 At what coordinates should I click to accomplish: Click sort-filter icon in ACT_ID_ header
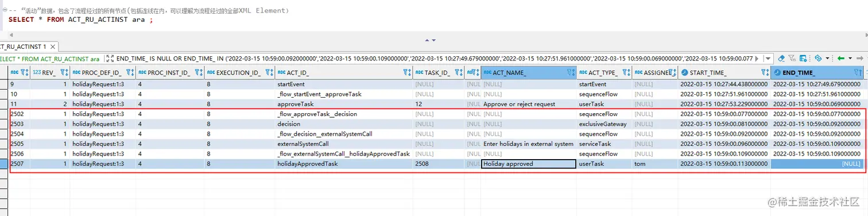tap(407, 72)
